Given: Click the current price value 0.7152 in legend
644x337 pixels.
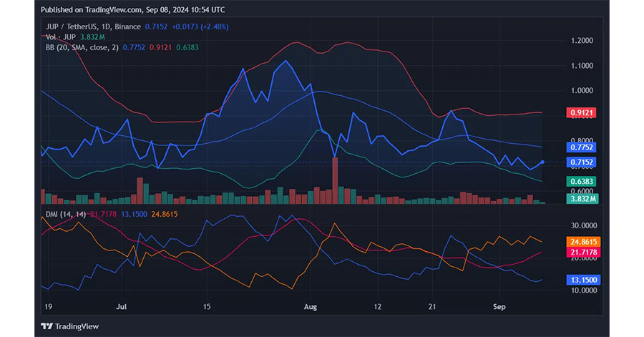Looking at the screenshot, I should [x=156, y=26].
